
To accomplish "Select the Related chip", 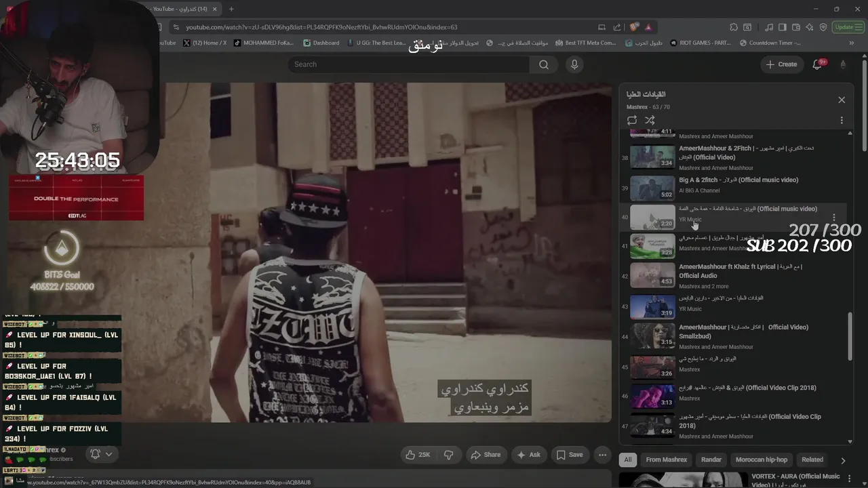I will pyautogui.click(x=812, y=460).
